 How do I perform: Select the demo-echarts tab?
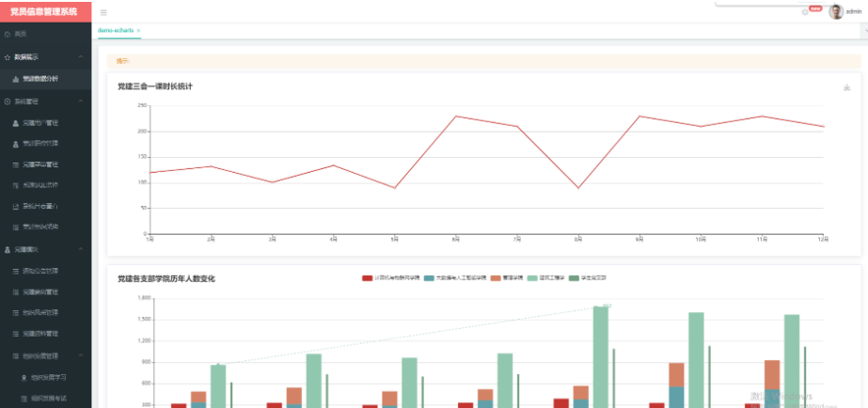116,30
